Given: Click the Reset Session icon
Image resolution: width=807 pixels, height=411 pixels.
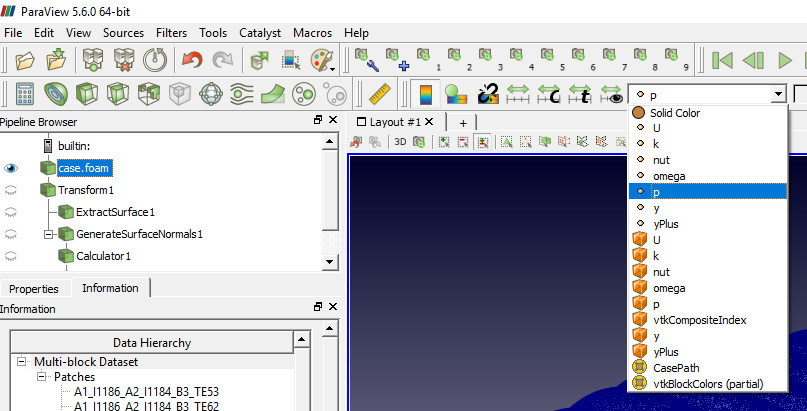Looking at the screenshot, I should (154, 61).
